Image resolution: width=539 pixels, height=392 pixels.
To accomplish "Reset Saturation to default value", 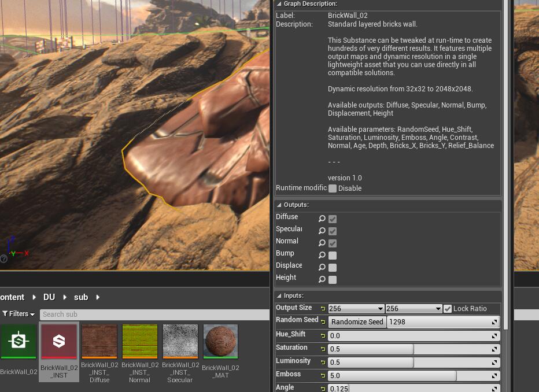I will 323,349.
